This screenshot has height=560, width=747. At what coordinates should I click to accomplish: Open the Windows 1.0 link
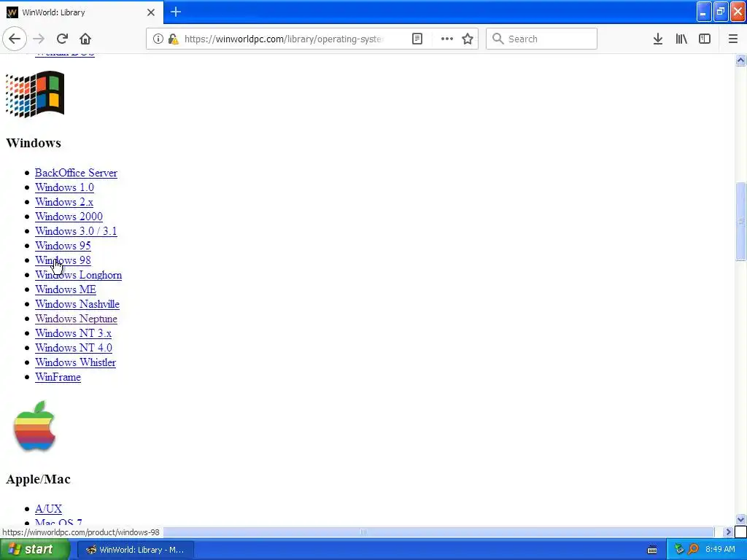pyautogui.click(x=64, y=187)
